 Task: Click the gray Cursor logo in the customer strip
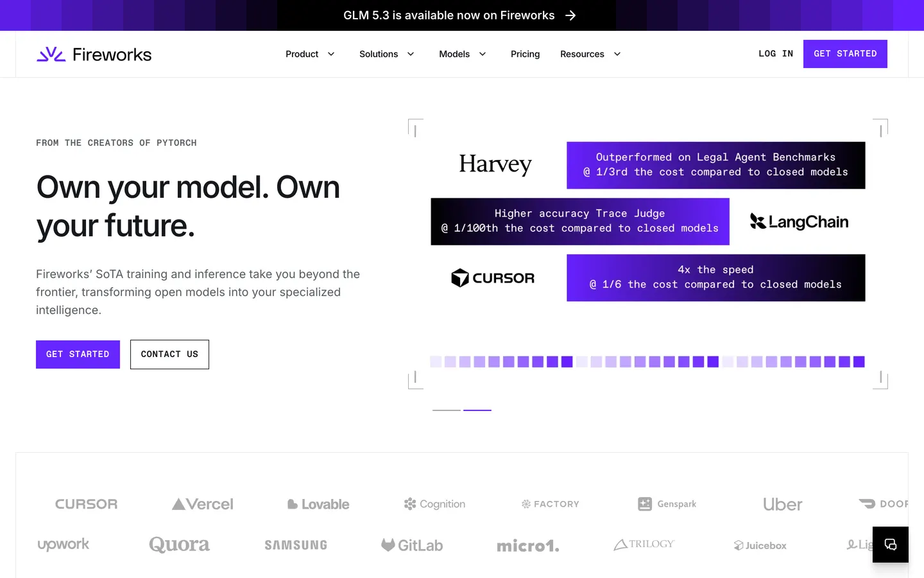coord(87,504)
